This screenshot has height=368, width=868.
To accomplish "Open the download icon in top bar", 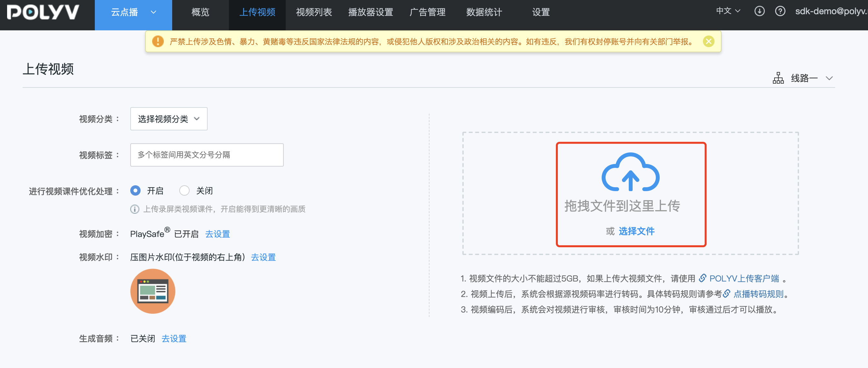I will click(x=759, y=11).
